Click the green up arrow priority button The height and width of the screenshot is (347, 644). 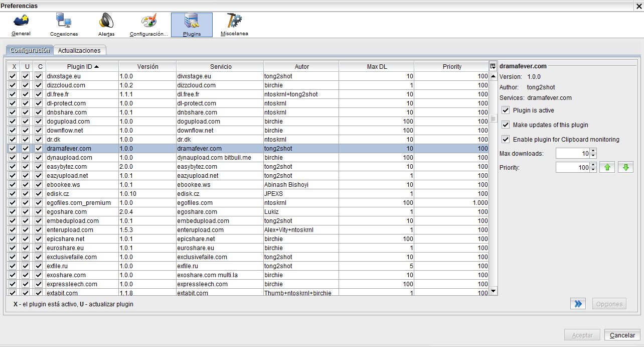(607, 168)
